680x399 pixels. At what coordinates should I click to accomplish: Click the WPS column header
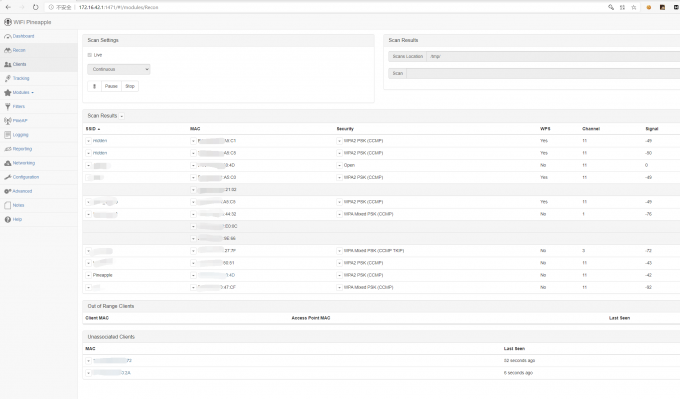(x=545, y=129)
